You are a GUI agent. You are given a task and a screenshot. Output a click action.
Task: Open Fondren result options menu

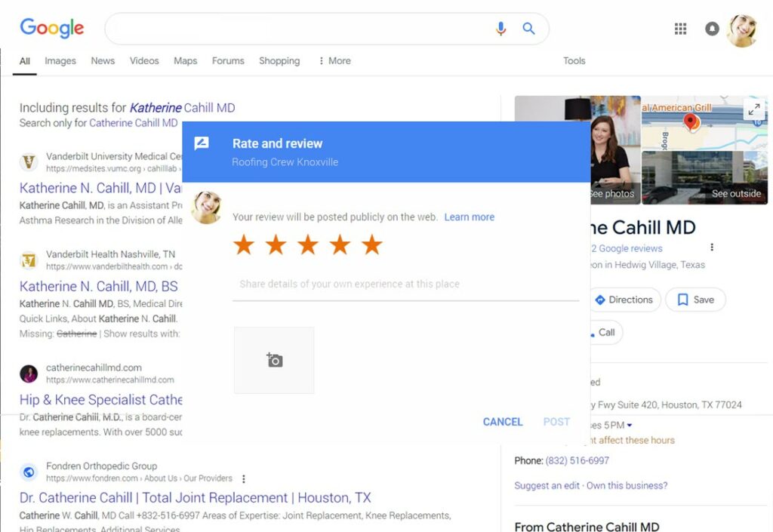(x=244, y=478)
